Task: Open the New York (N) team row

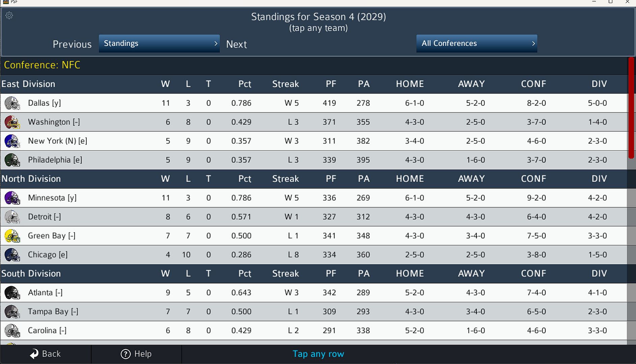Action: 314,141
